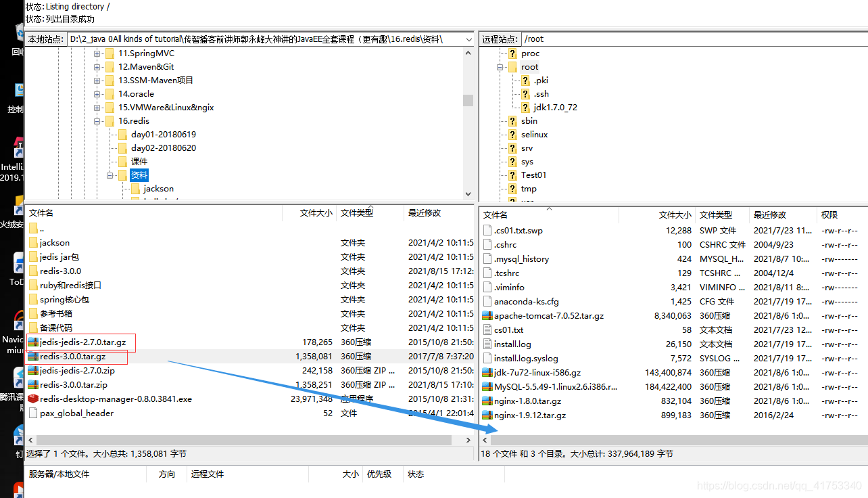Click the install.log file icon

487,344
